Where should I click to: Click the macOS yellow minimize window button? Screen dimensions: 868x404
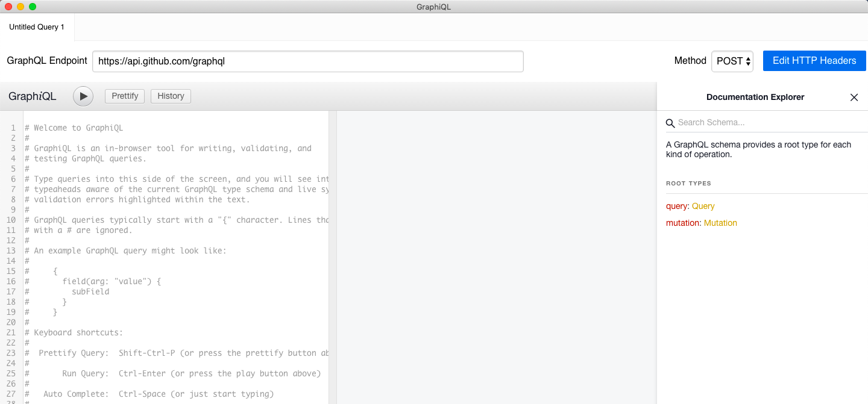pyautogui.click(x=20, y=7)
